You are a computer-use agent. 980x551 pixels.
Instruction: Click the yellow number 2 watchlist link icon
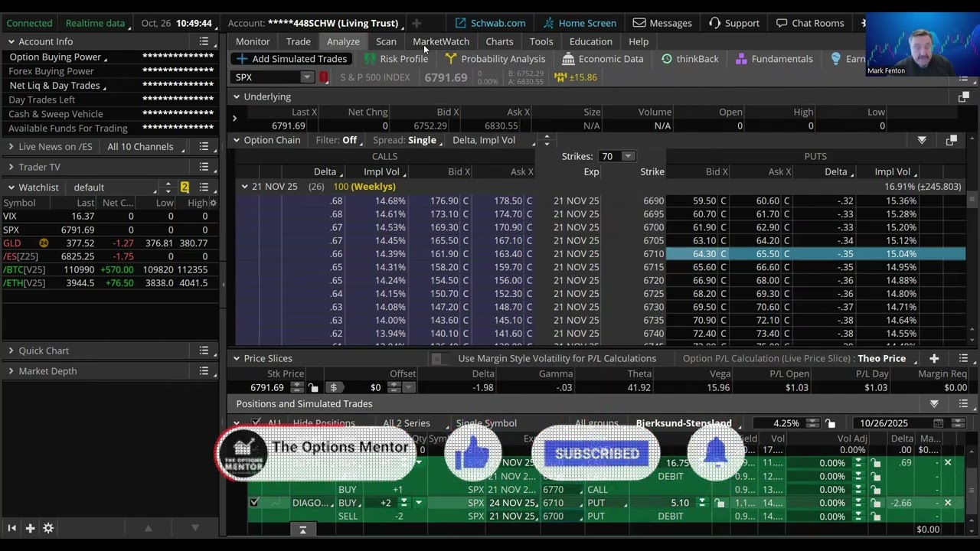coord(185,187)
